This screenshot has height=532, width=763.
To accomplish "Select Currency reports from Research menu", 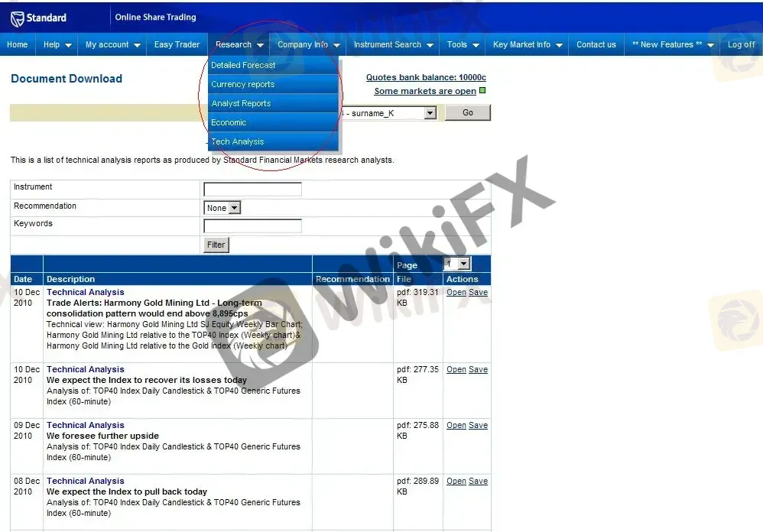I will (x=242, y=84).
